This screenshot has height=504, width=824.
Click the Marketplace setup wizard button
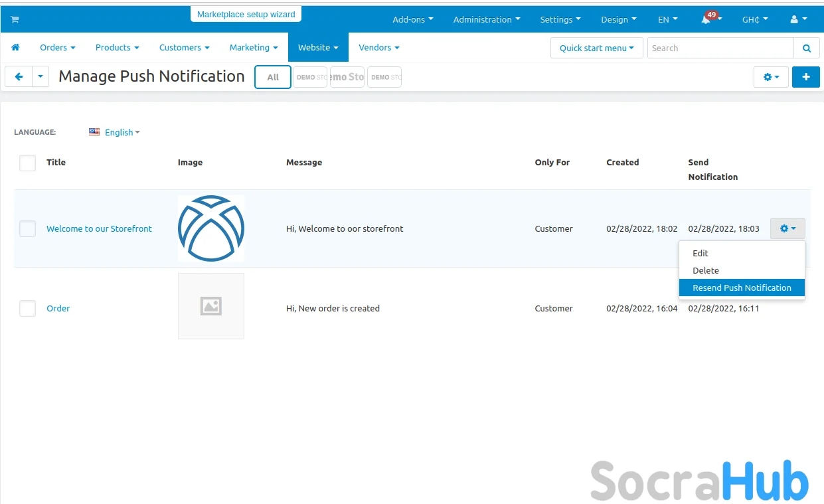(246, 14)
